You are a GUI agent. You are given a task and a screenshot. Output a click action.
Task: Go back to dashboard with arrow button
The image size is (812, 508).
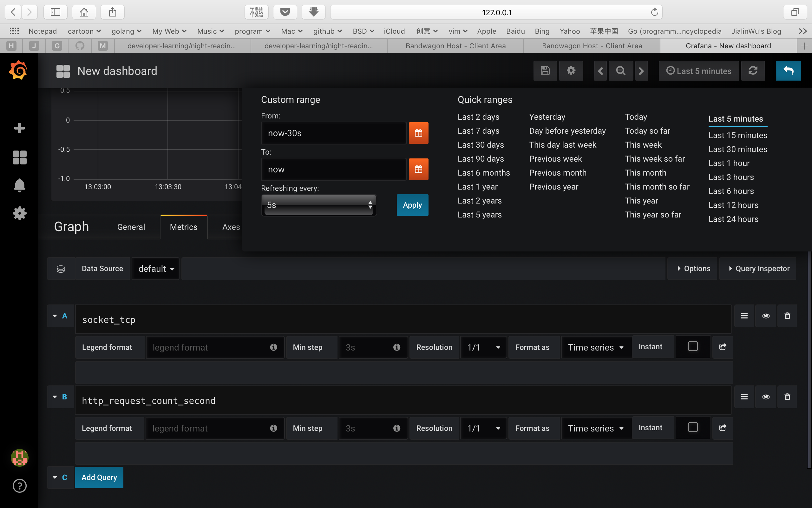click(788, 70)
